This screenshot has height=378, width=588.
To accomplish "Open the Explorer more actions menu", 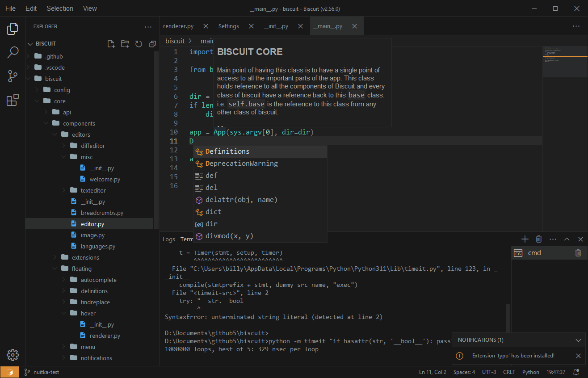I will coord(148,26).
